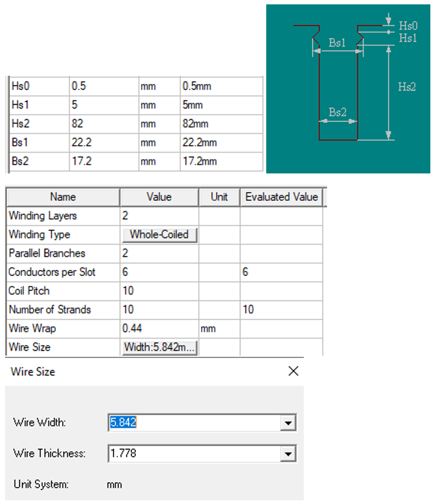The image size is (436, 504).
Task: Select the Hs1 value cell 5
Action: tap(104, 105)
